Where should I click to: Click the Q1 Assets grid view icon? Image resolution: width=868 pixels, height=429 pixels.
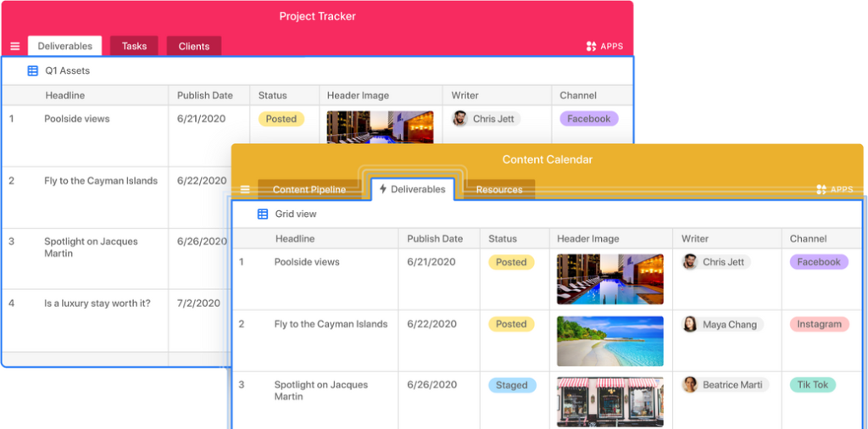coord(33,71)
